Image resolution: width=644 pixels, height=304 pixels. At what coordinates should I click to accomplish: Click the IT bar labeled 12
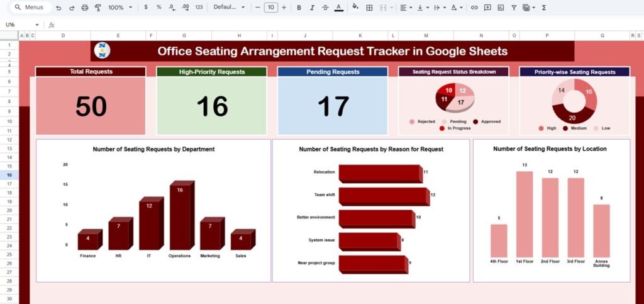coord(151,223)
